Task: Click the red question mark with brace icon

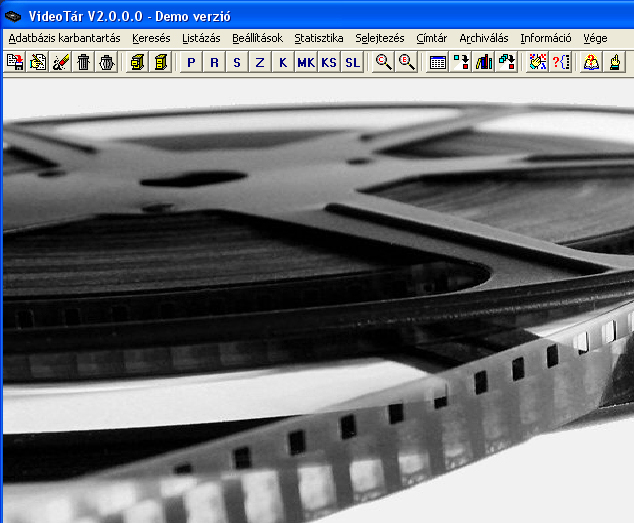Action: [560, 62]
